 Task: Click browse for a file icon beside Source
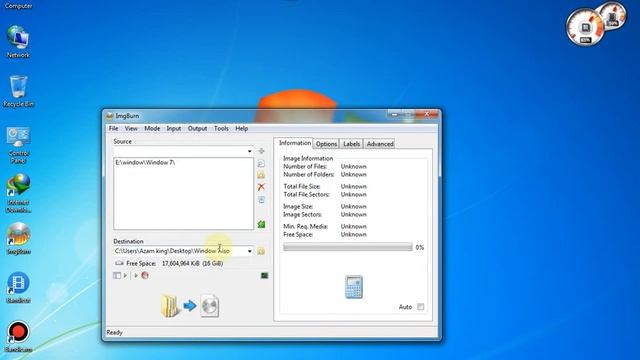coord(261,164)
